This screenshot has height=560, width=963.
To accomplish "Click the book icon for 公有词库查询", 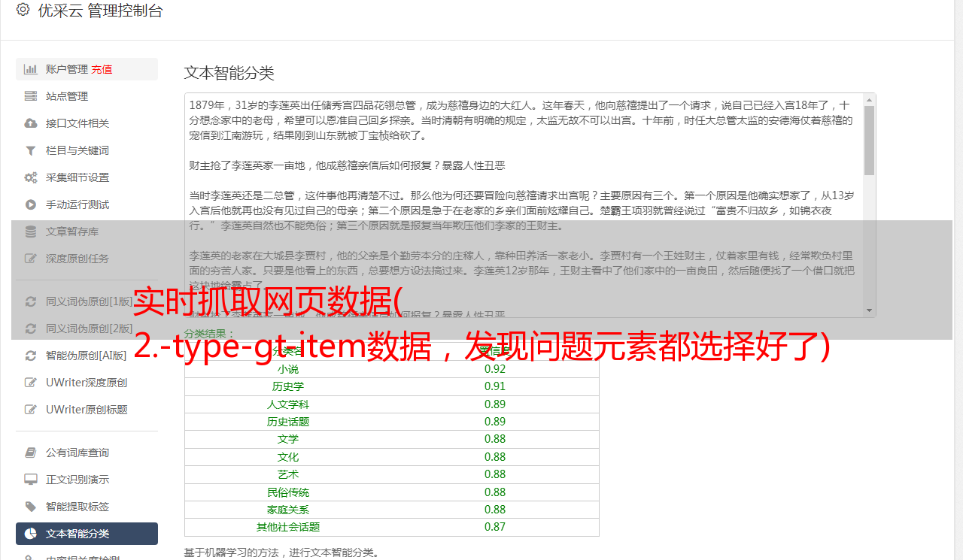I will point(31,453).
